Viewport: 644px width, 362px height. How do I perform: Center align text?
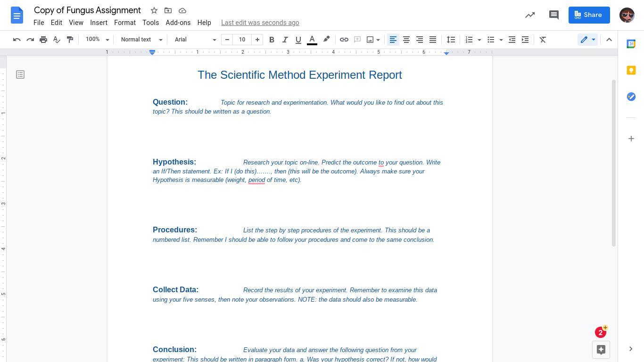coord(406,40)
